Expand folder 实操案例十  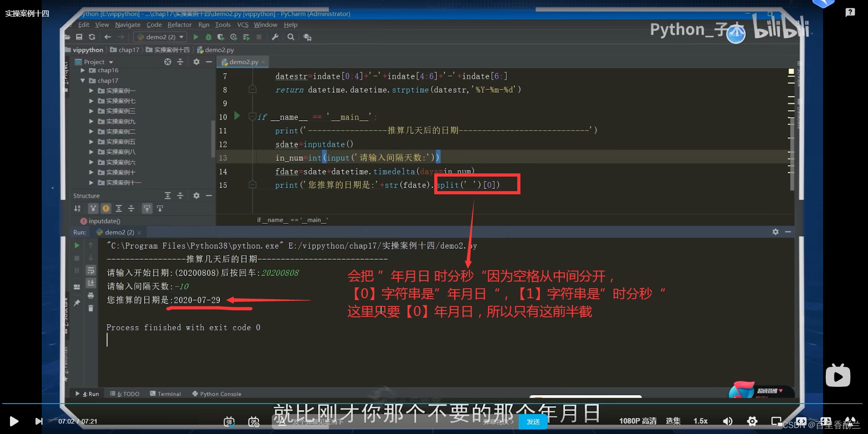click(91, 172)
